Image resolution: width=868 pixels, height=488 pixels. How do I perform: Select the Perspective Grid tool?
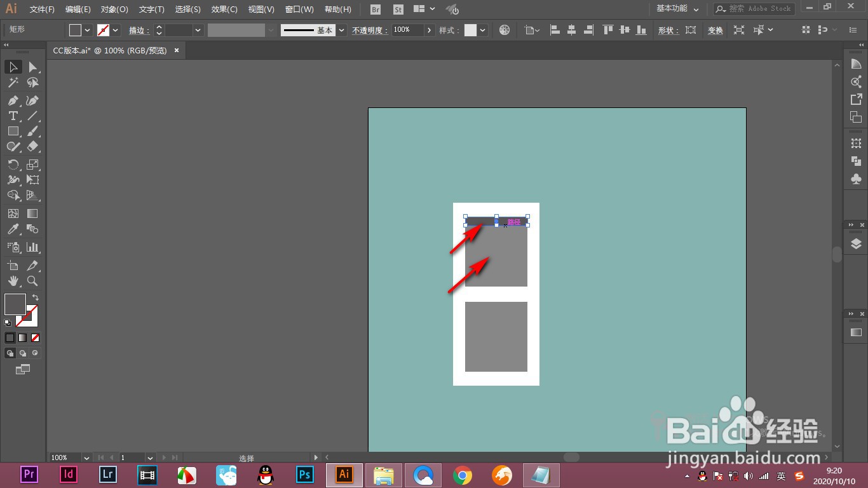pos(32,195)
